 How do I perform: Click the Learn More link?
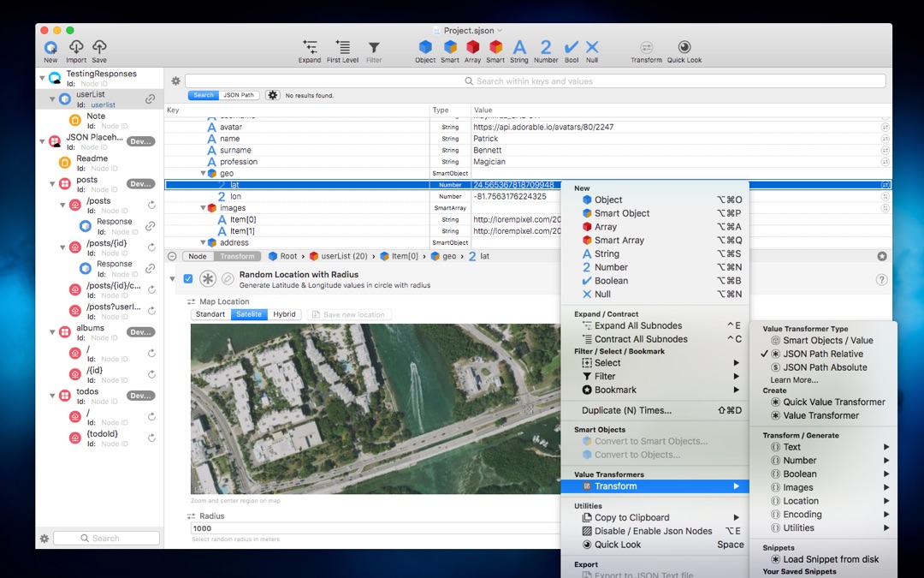pos(794,380)
